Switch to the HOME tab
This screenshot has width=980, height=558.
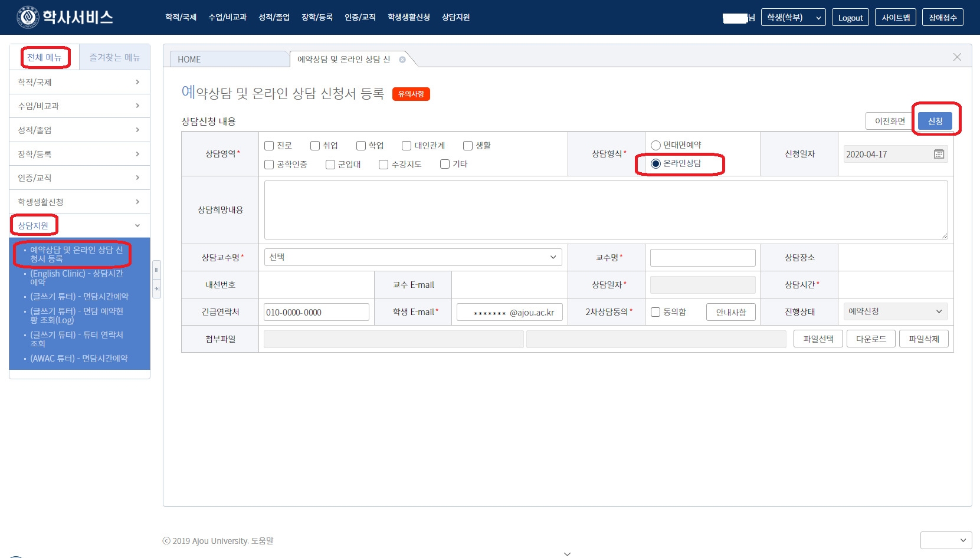(x=229, y=60)
